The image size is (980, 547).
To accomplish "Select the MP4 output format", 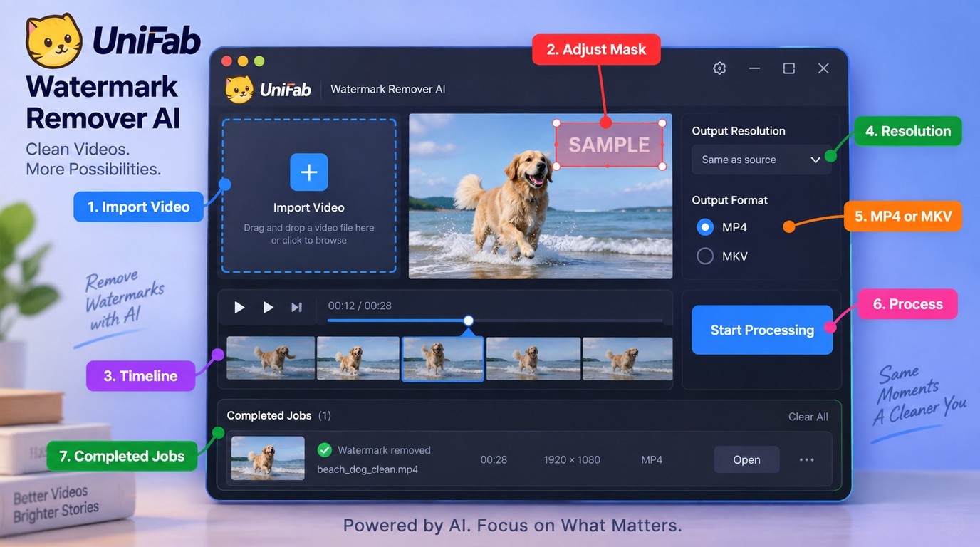I will point(705,227).
